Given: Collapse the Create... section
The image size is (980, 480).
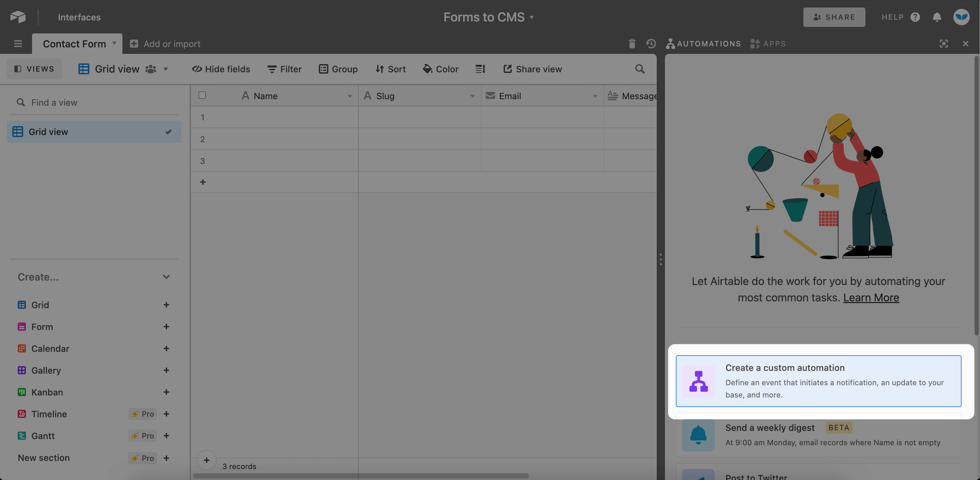Looking at the screenshot, I should (167, 277).
